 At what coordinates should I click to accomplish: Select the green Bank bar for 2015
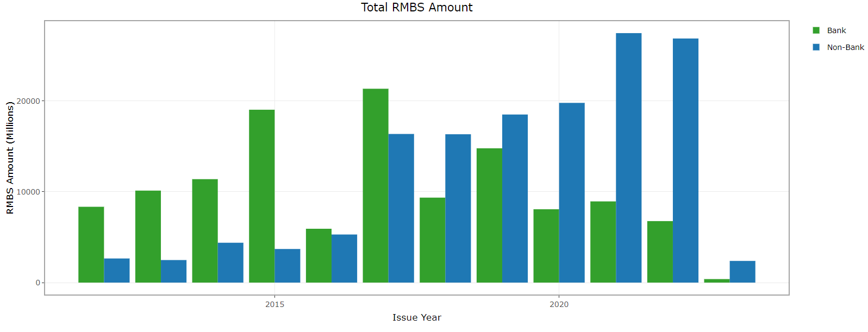click(261, 196)
